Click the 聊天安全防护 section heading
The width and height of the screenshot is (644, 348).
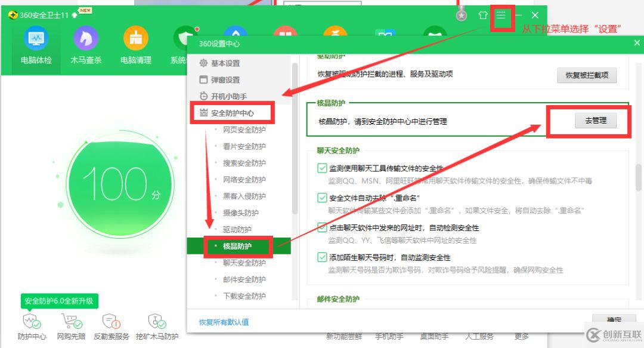338,150
